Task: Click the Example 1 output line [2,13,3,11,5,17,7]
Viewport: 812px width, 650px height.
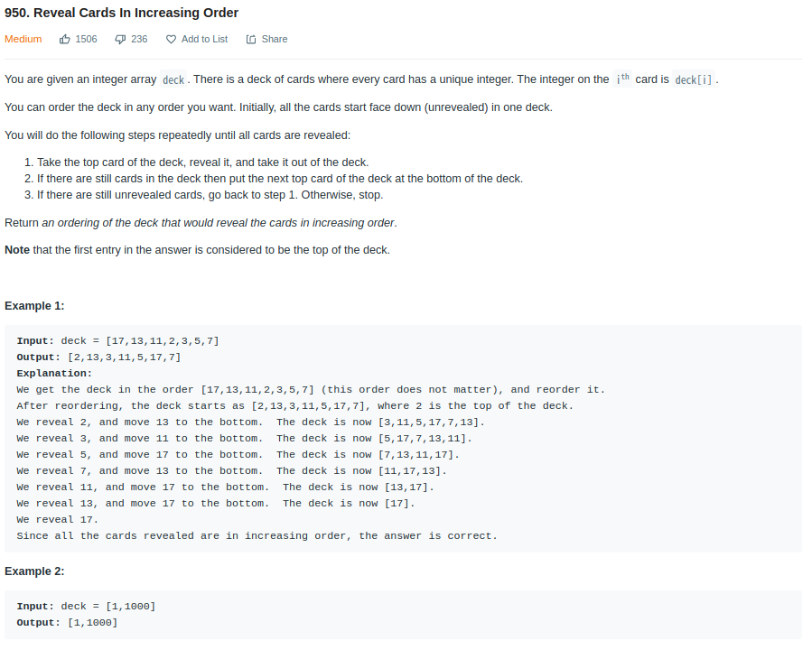Action: tap(99, 357)
